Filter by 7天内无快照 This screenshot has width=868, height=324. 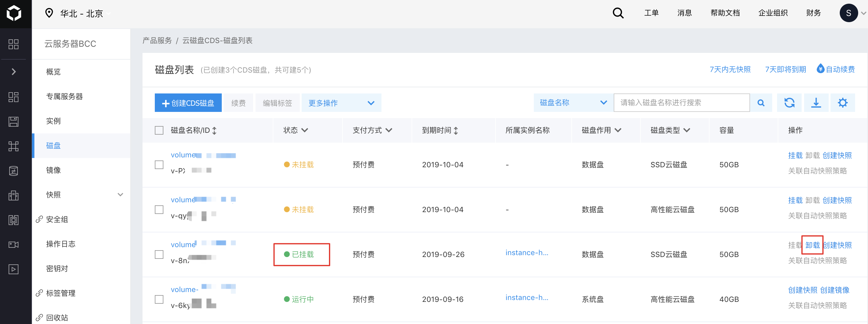[730, 69]
